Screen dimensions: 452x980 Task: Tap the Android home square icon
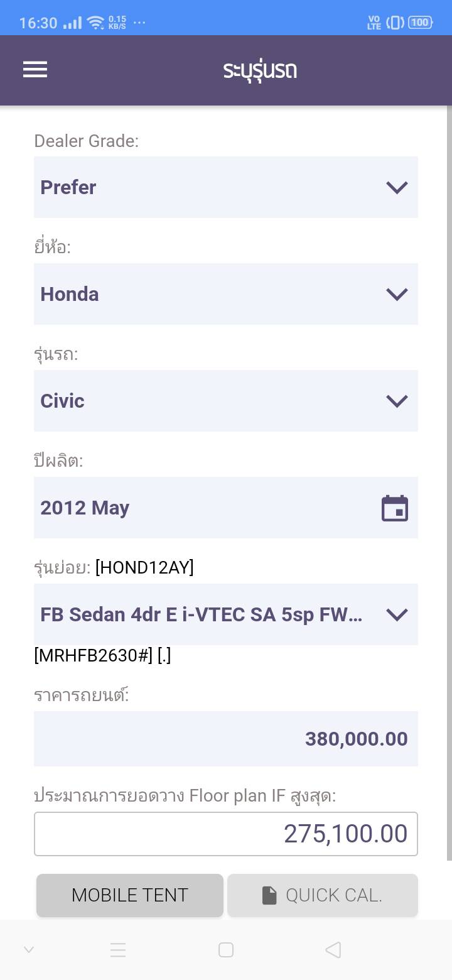coord(226,950)
